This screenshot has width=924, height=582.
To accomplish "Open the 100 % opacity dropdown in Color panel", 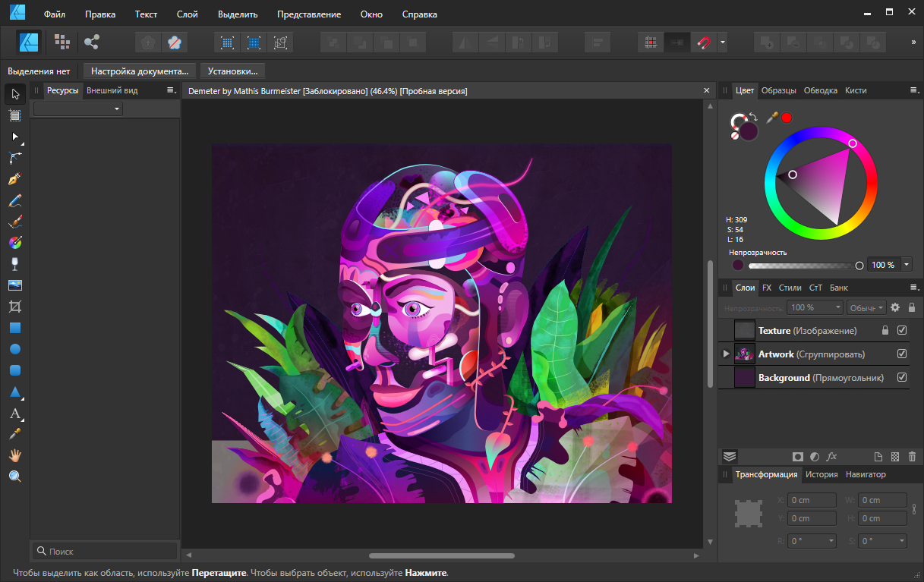I will point(907,265).
